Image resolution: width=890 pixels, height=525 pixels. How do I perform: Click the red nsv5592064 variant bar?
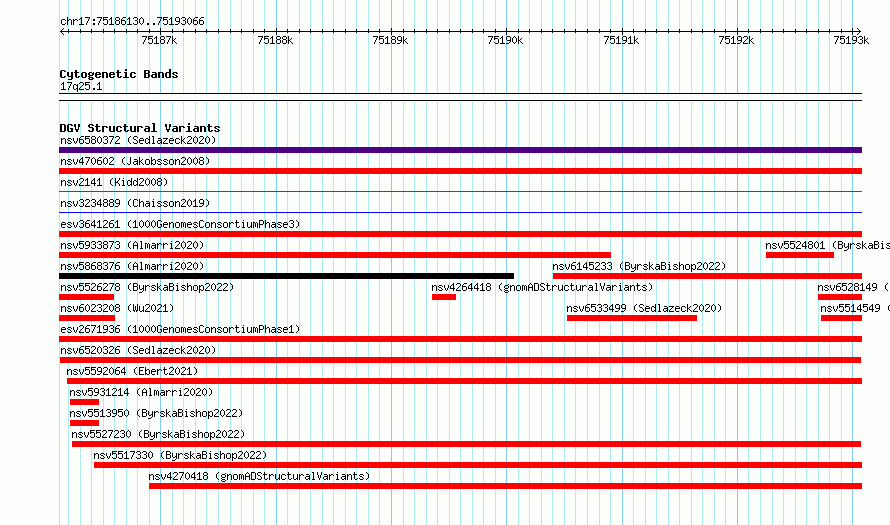point(464,381)
